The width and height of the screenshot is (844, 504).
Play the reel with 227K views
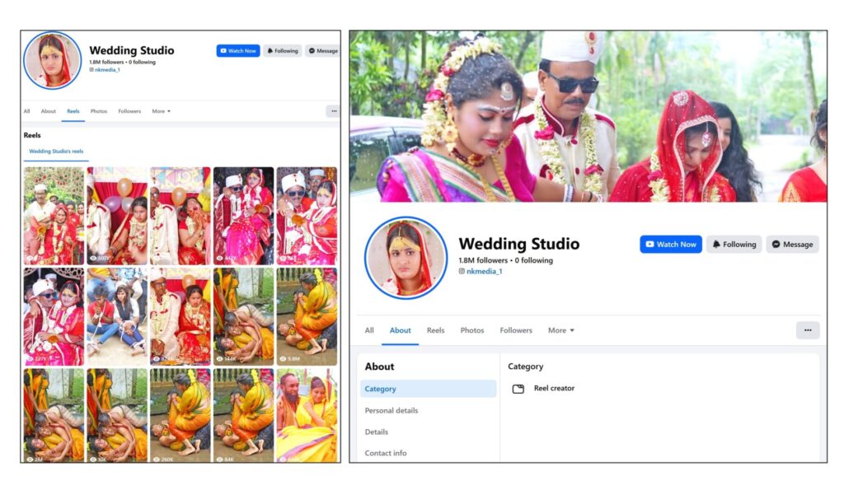[x=54, y=317]
